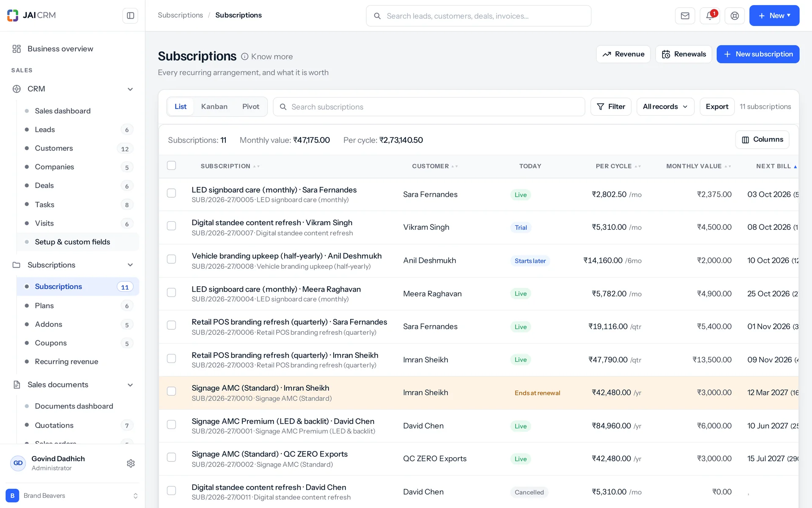Viewport: 812px width, 508px height.
Task: Open the Columns chooser button
Action: tap(762, 140)
